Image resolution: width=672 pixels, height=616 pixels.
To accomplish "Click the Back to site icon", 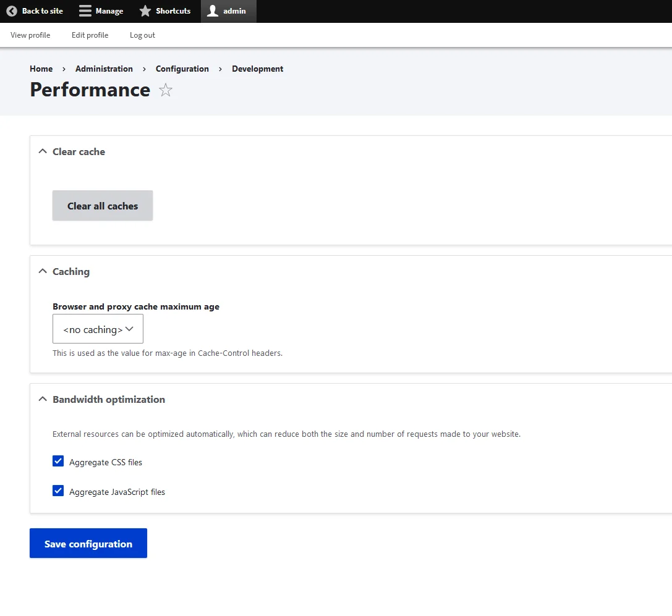I will click(x=11, y=11).
